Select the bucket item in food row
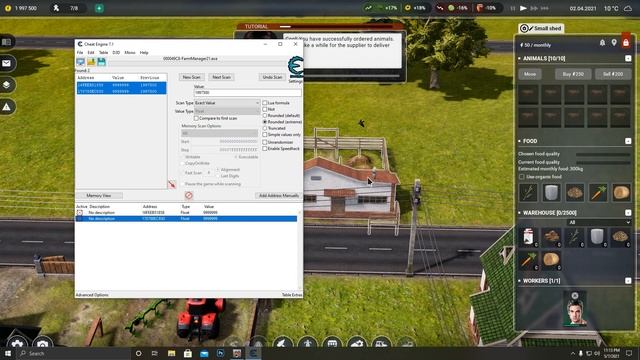Screen dimensions: 640x360 [x=551, y=193]
